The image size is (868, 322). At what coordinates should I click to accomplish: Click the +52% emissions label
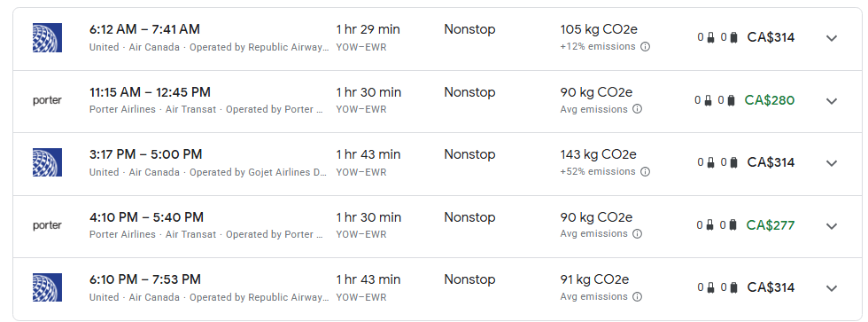tap(598, 172)
